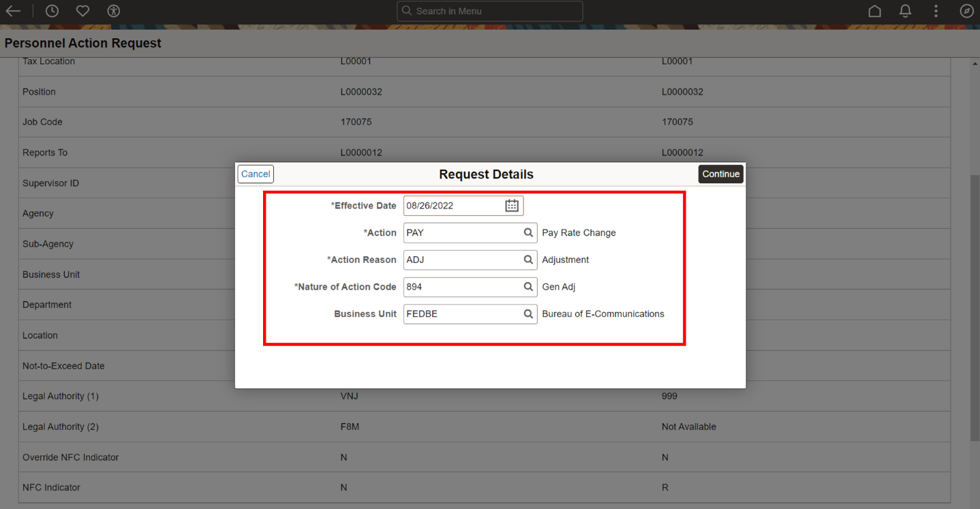Click the search magnifier in the menu search bar

click(407, 11)
